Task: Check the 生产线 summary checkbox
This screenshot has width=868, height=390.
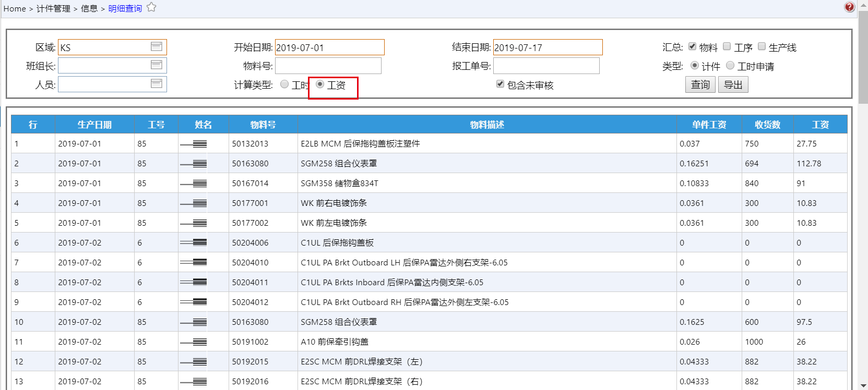Action: [x=762, y=46]
